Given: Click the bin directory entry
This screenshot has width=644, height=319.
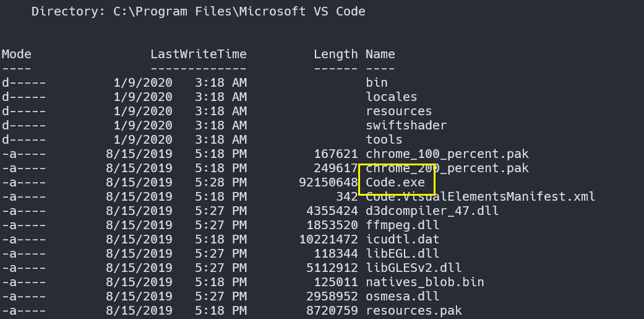Looking at the screenshot, I should (x=377, y=82).
